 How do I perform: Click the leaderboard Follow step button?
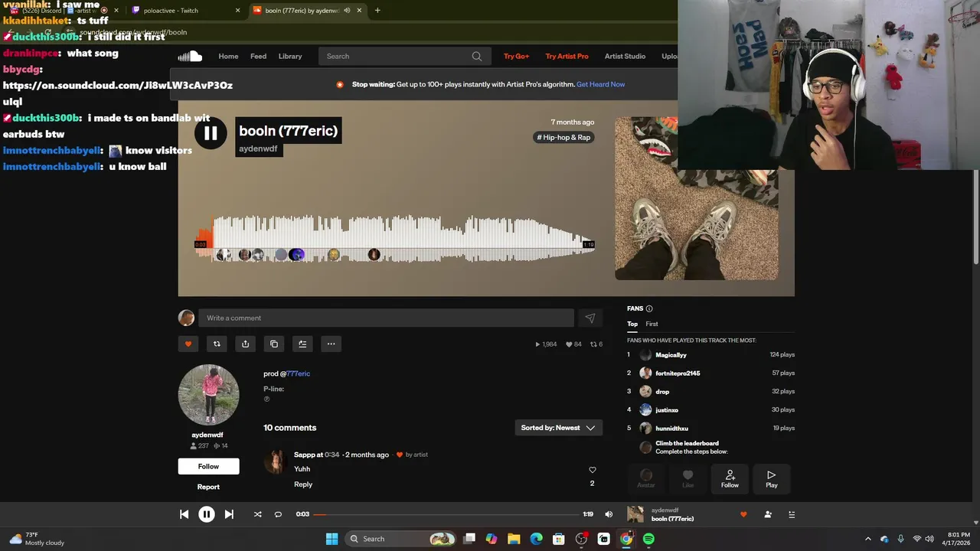click(730, 479)
